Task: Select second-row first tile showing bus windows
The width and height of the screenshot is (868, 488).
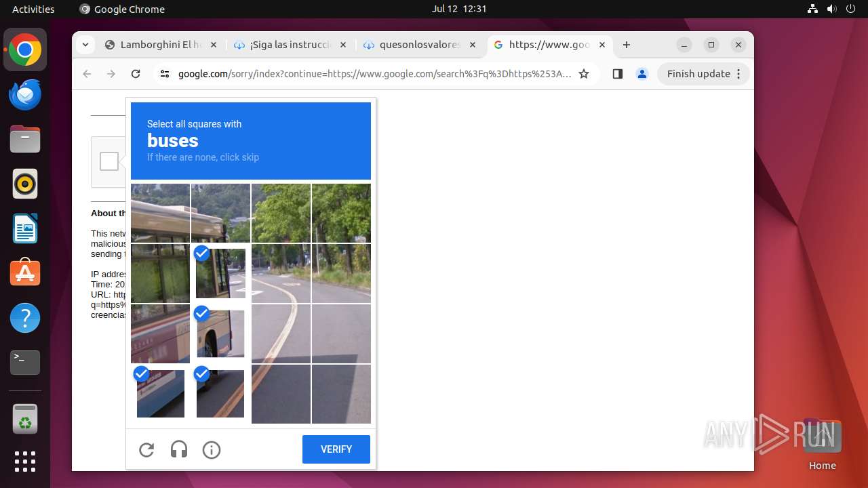Action: point(160,273)
